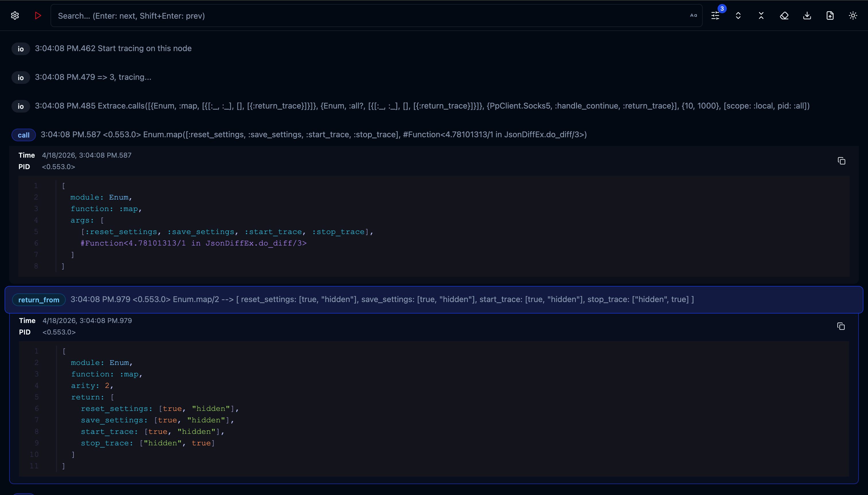Erase all trace log entries
This screenshot has width=868, height=495.
[784, 16]
